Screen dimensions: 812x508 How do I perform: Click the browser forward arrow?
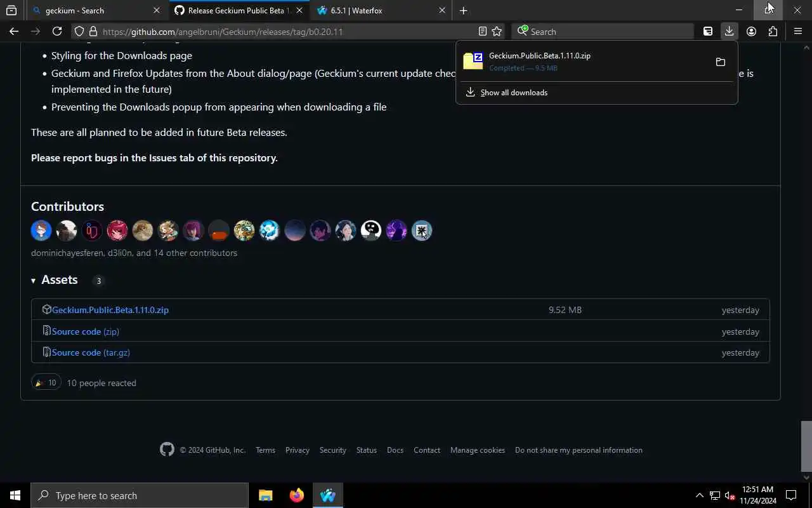coord(36,31)
